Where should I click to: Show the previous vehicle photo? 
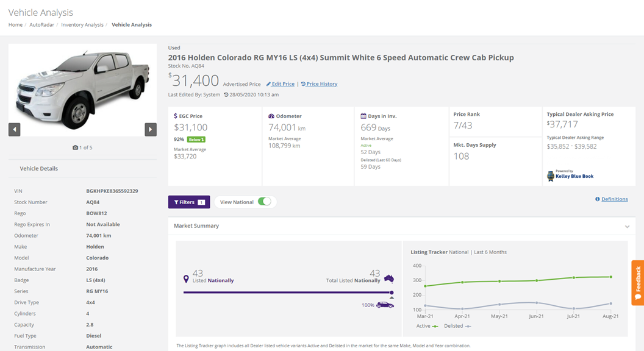pos(15,129)
